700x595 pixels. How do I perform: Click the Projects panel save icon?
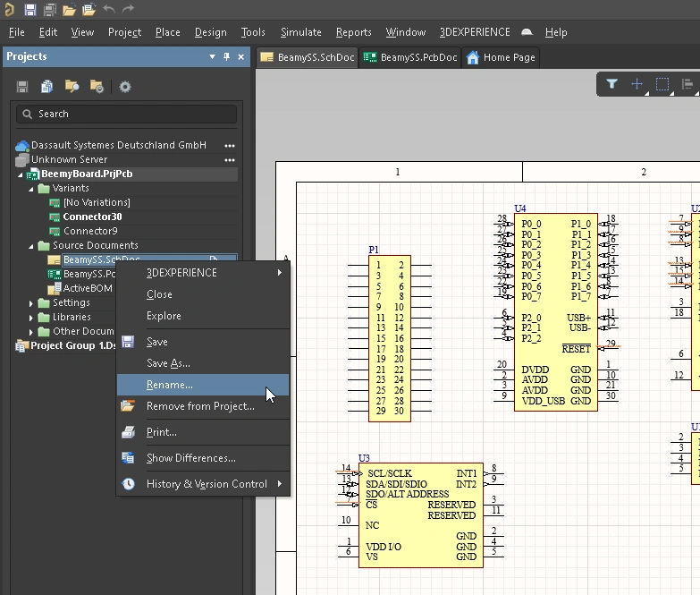[22, 87]
